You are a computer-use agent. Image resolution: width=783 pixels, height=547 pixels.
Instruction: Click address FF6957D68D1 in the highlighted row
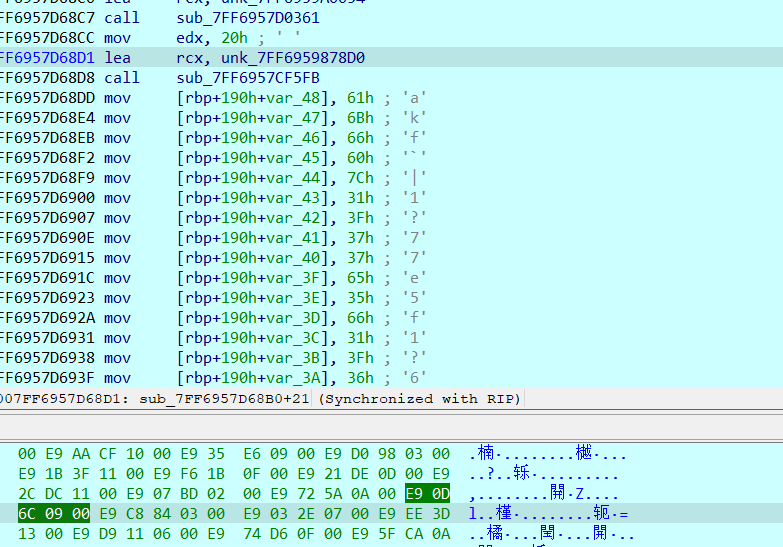47,58
